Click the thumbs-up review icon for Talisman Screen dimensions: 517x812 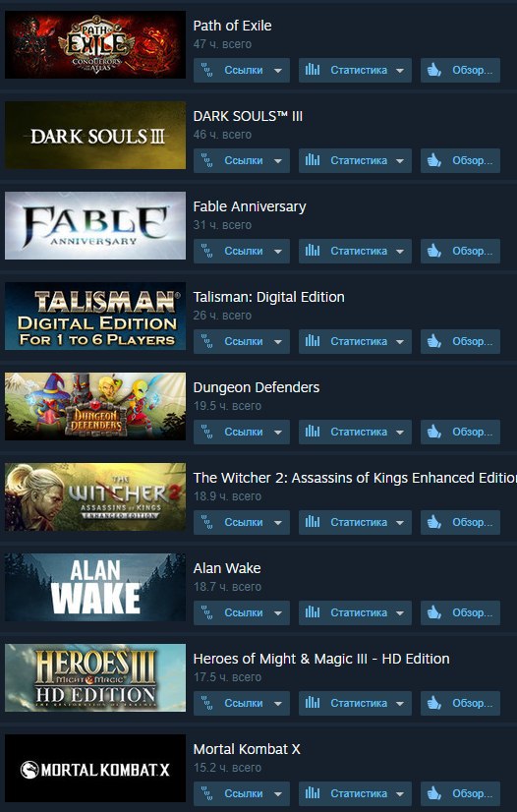(x=434, y=341)
